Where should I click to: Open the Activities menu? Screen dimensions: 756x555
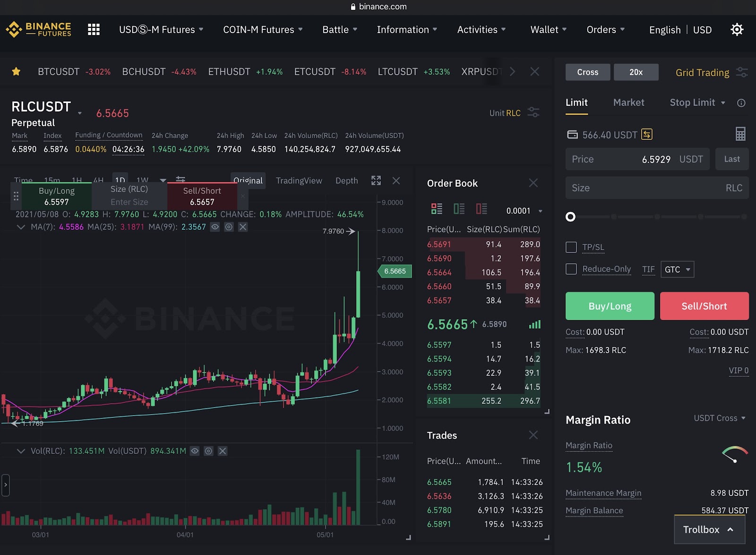[x=481, y=29]
